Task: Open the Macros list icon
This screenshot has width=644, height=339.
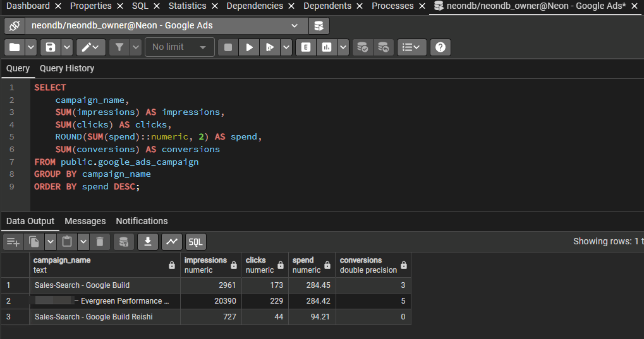Action: click(x=411, y=47)
